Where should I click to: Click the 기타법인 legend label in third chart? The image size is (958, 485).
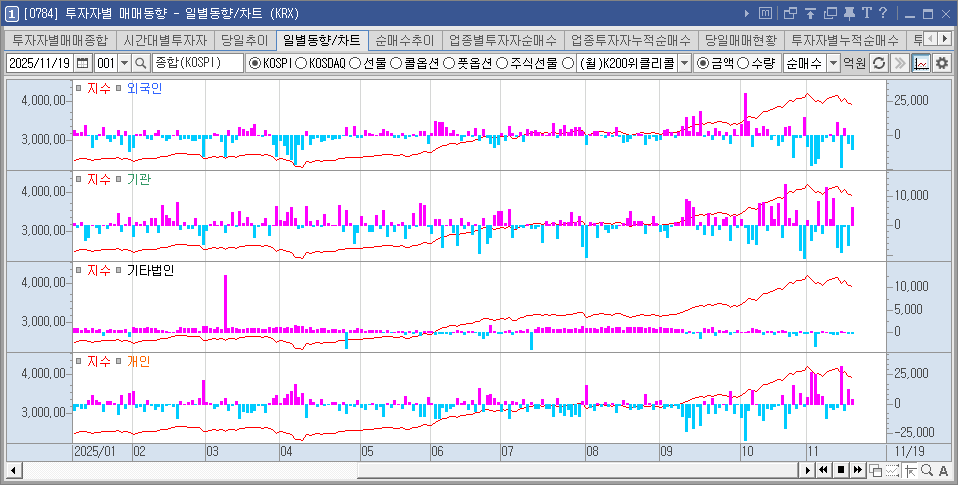[x=150, y=270]
